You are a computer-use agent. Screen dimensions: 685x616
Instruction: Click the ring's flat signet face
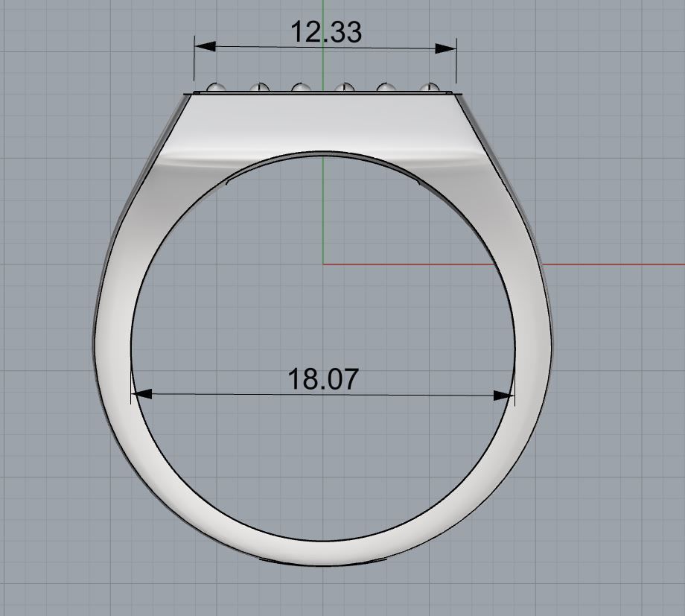click(x=324, y=124)
